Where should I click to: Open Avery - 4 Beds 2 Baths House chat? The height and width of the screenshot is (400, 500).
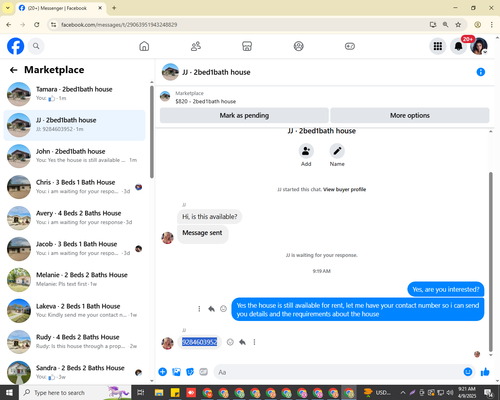tap(74, 218)
